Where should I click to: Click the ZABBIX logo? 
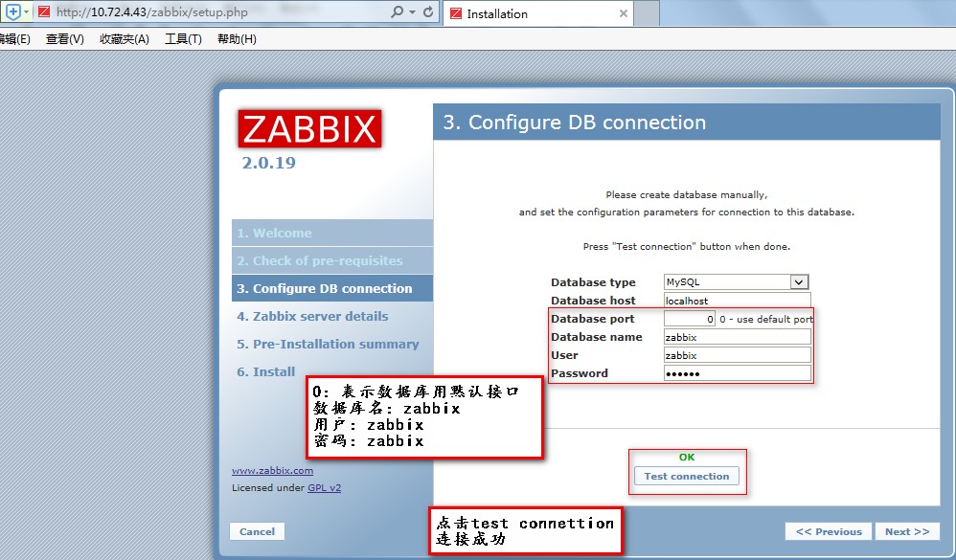click(x=309, y=128)
